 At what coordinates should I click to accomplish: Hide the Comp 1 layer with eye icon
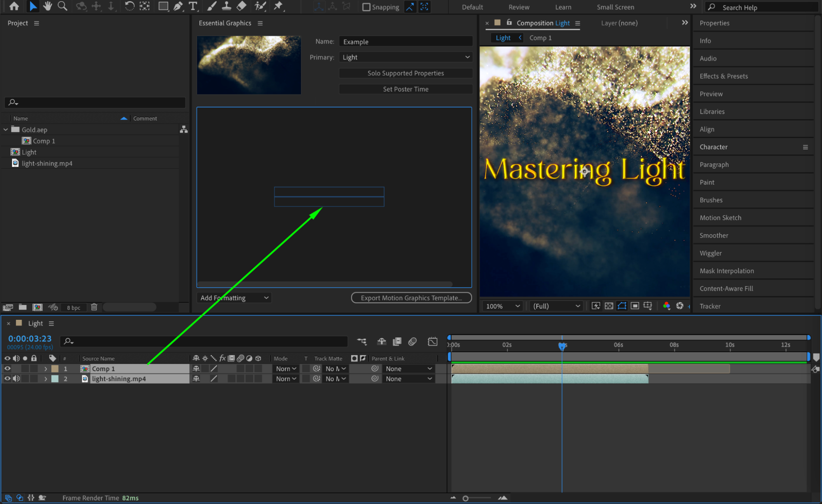pyautogui.click(x=7, y=369)
